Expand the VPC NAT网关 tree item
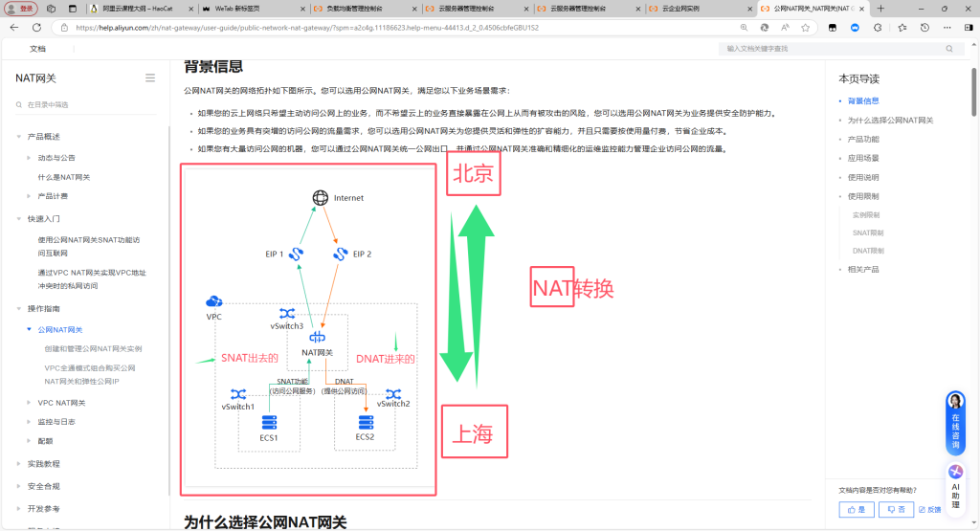This screenshot has height=531, width=980. [30, 403]
